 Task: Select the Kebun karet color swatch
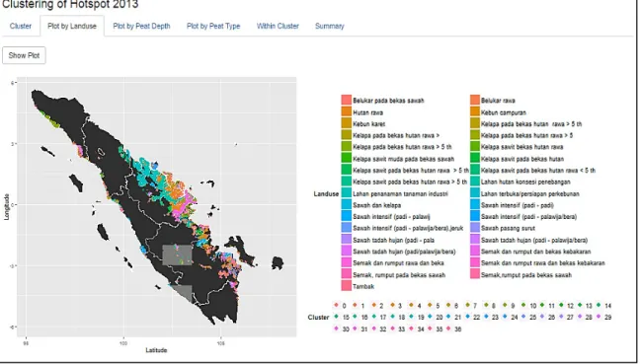[346, 123]
